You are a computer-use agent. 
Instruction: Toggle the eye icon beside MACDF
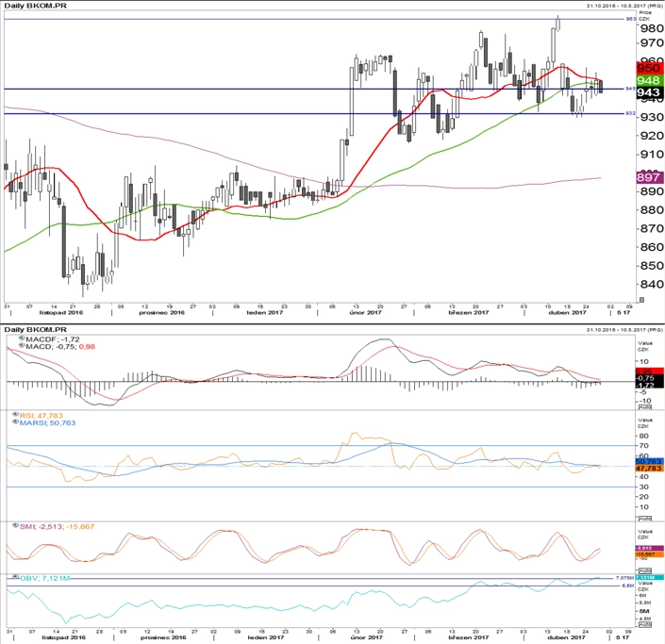[x=22, y=339]
